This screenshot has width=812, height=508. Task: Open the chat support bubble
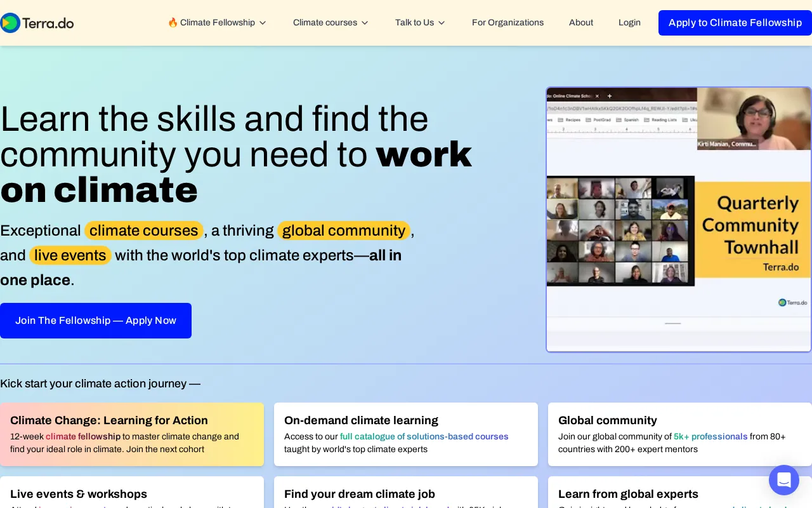[x=783, y=480]
